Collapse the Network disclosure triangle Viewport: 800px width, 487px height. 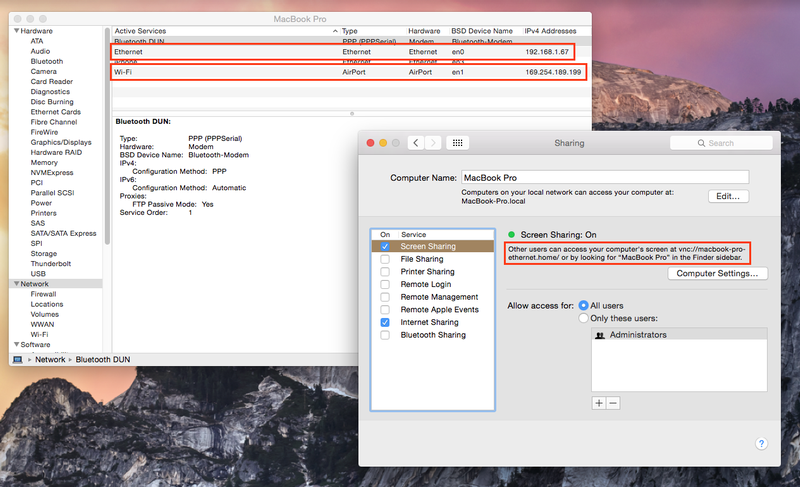click(17, 284)
